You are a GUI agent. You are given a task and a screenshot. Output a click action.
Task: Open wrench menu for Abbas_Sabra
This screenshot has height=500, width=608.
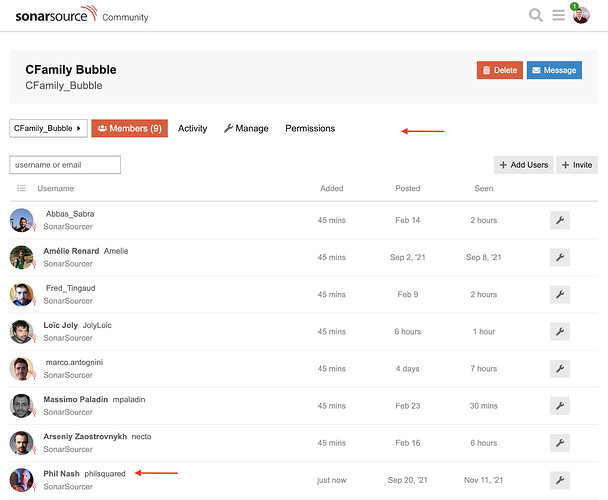[x=560, y=220]
